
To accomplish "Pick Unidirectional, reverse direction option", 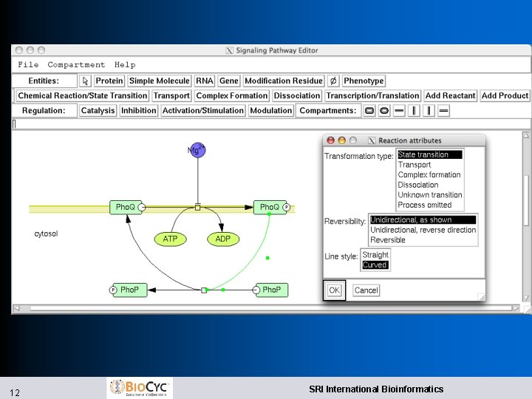I will [423, 230].
